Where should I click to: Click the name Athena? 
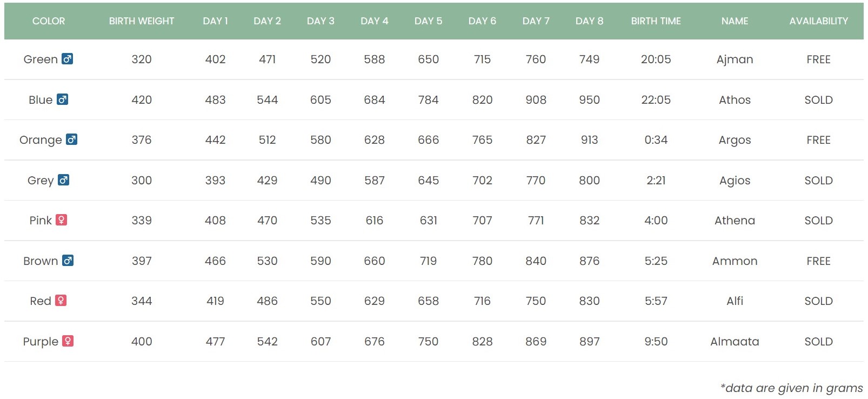(x=735, y=221)
